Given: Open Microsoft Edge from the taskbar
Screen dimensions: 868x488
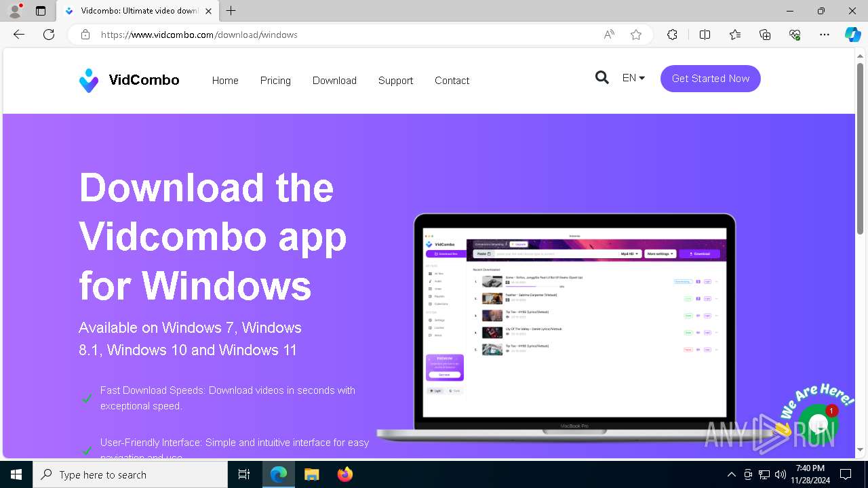Looking at the screenshot, I should (x=279, y=474).
